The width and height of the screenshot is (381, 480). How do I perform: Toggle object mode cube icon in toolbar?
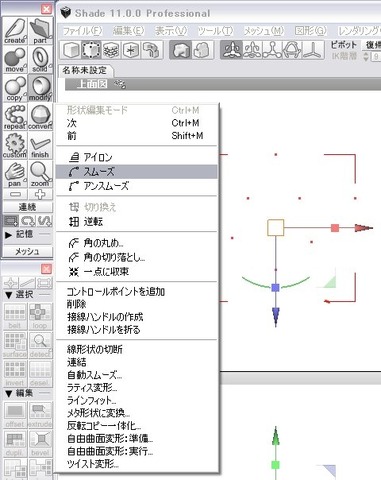71,50
